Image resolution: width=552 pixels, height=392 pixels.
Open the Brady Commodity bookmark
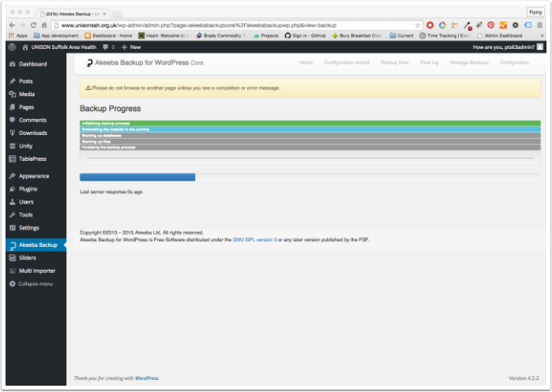[221, 35]
